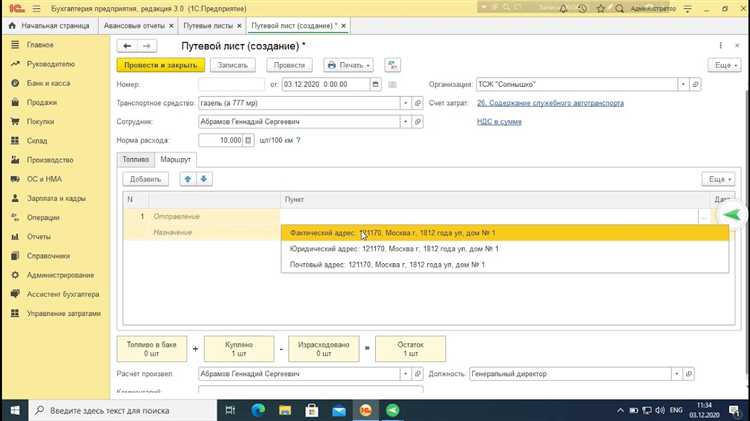
Task: Click the document structure icon next to Печать
Action: [392, 65]
